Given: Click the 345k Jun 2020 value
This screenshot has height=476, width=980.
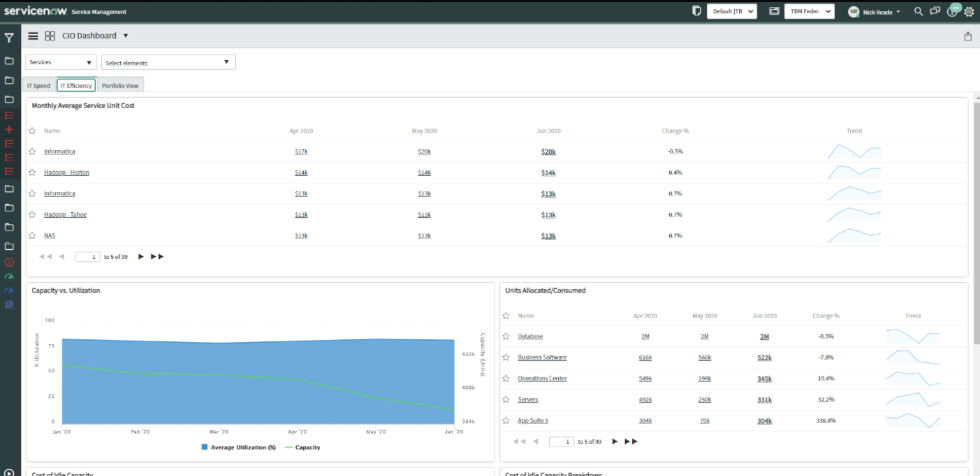Looking at the screenshot, I should click(764, 378).
